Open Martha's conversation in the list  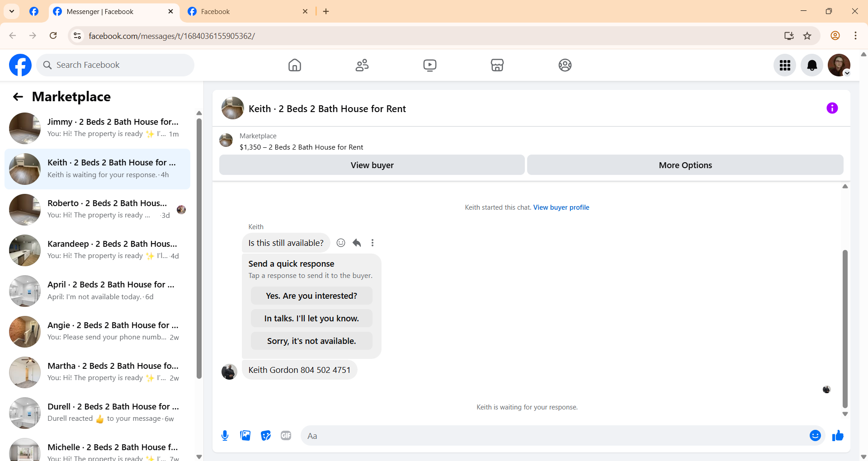tap(97, 372)
